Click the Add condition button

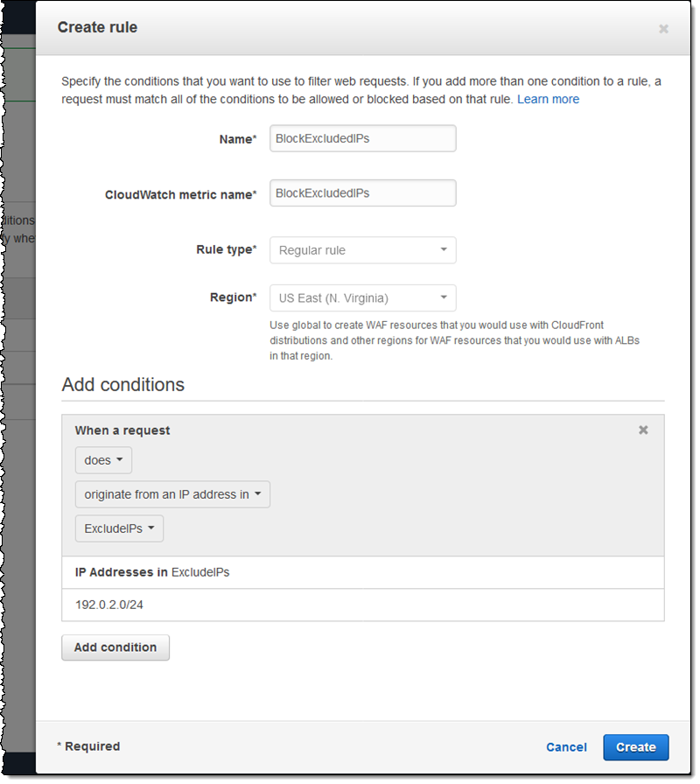coord(115,647)
